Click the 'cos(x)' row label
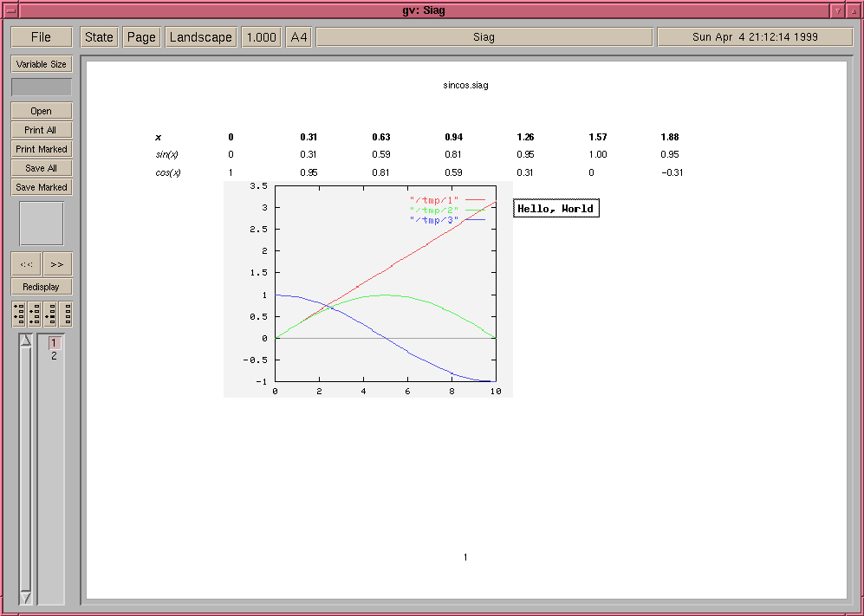Viewport: 864px width, 616px height. click(x=168, y=172)
